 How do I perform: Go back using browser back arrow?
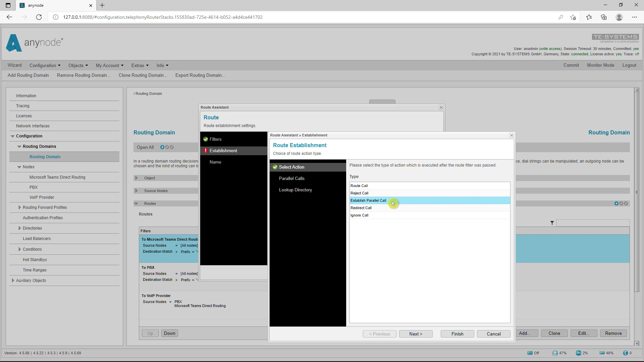point(9,17)
